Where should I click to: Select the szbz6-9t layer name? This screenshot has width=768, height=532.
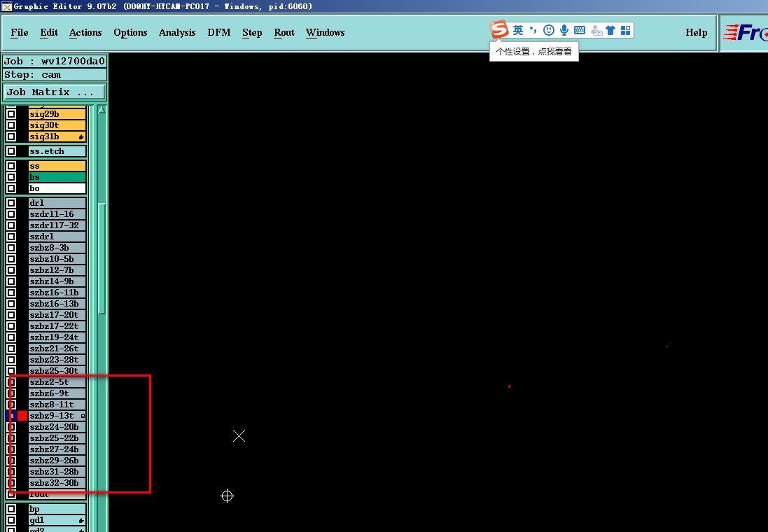point(57,393)
